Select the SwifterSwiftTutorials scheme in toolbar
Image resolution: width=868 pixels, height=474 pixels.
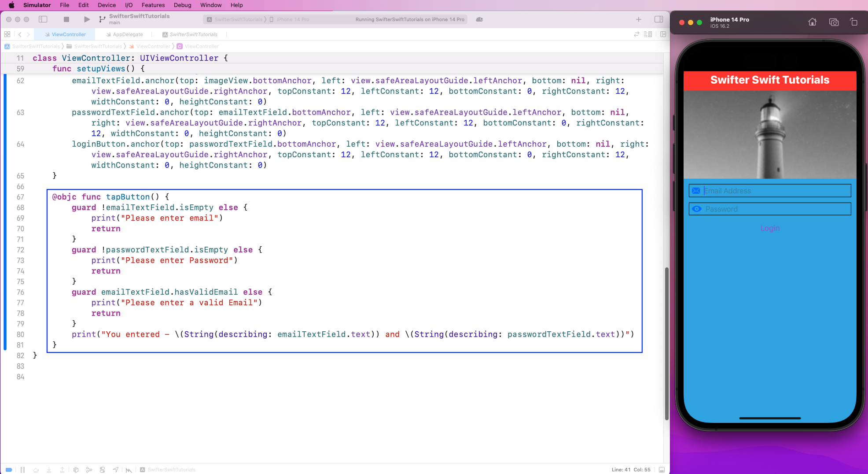tap(235, 19)
